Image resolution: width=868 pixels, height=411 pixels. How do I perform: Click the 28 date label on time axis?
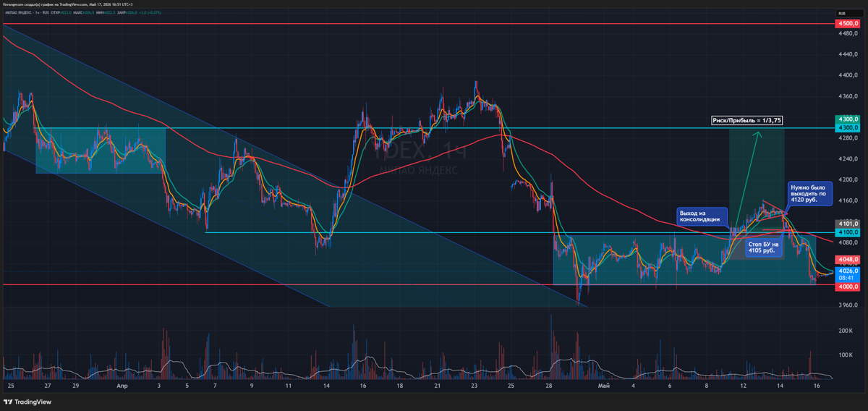pyautogui.click(x=550, y=386)
